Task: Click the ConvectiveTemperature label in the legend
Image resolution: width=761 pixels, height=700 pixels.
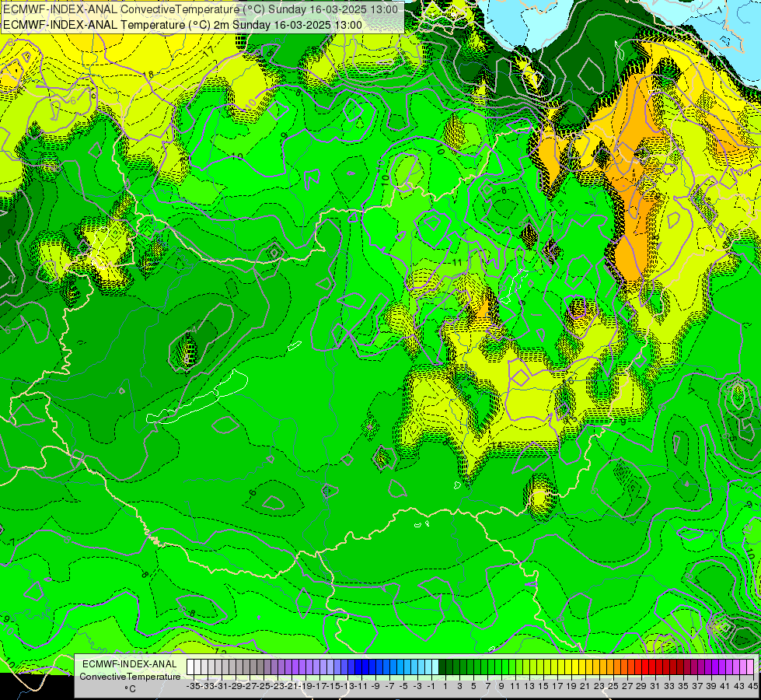Action: click(130, 677)
